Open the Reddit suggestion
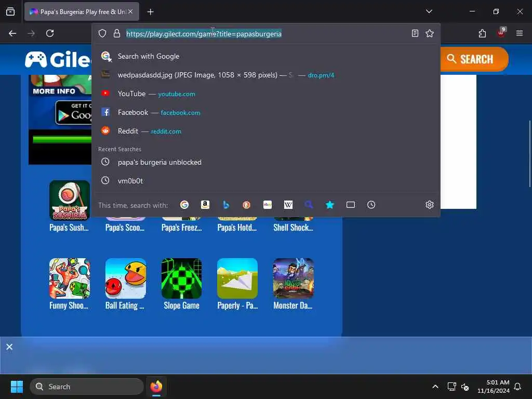Screen dimensions: 532x399 pyautogui.click(x=265, y=131)
